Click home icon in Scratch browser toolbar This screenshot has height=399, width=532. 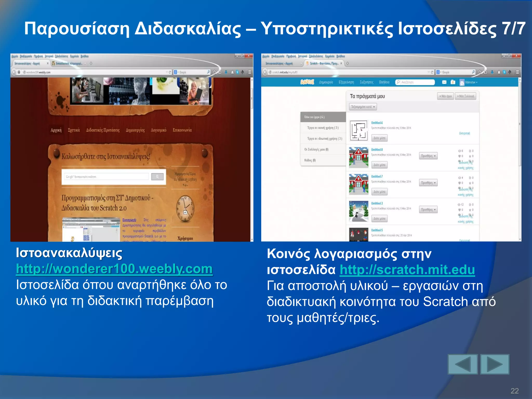pyautogui.click(x=498, y=72)
